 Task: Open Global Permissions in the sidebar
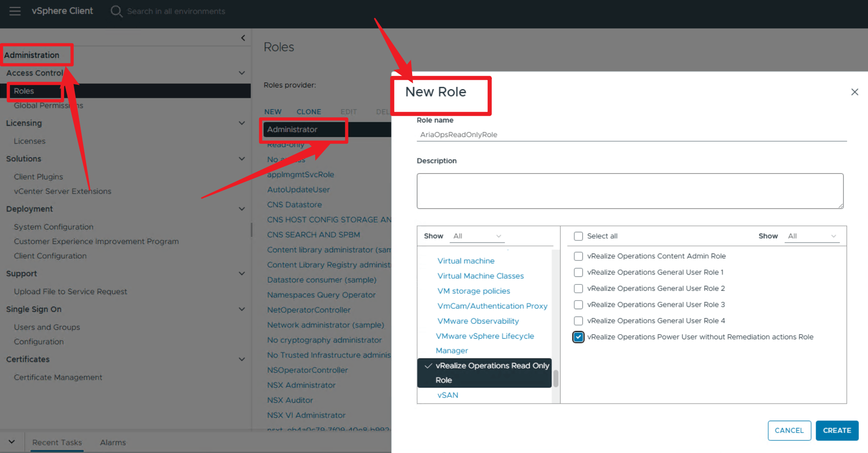[48, 106]
